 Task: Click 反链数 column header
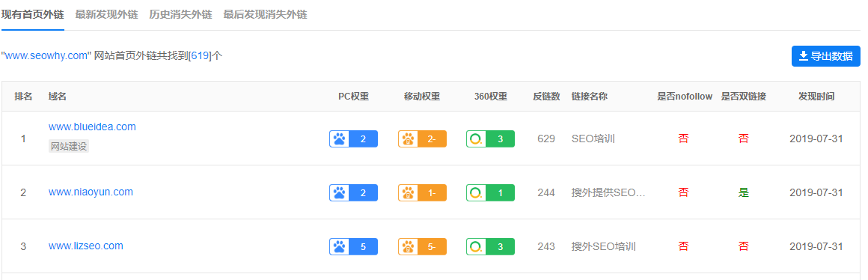coord(546,97)
